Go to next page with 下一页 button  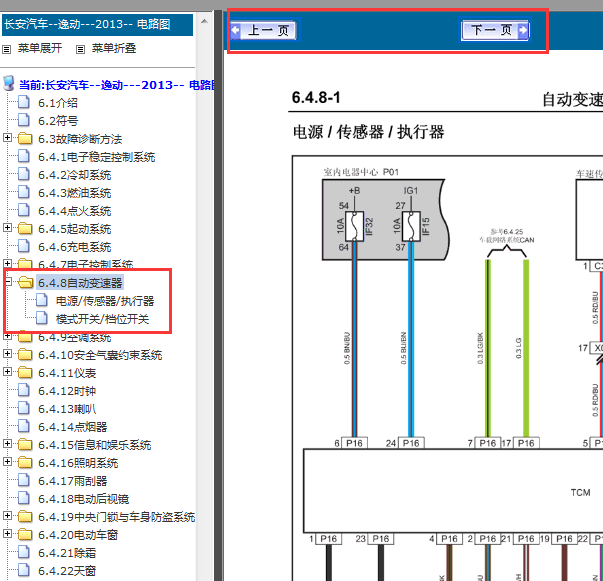click(495, 30)
